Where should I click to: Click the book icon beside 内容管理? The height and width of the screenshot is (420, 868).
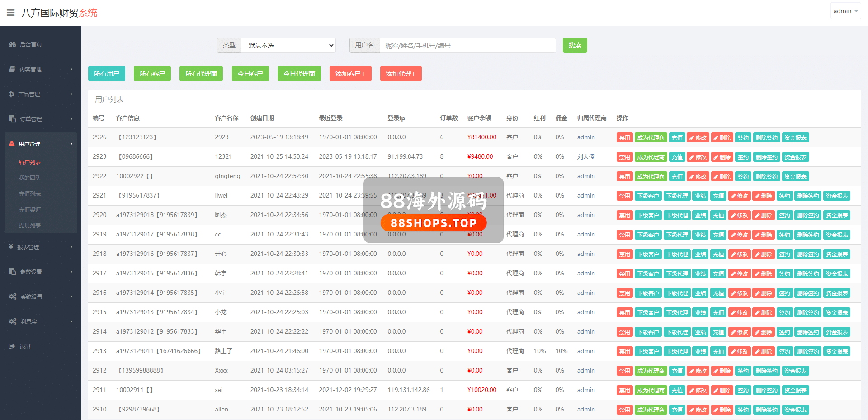[x=12, y=69]
